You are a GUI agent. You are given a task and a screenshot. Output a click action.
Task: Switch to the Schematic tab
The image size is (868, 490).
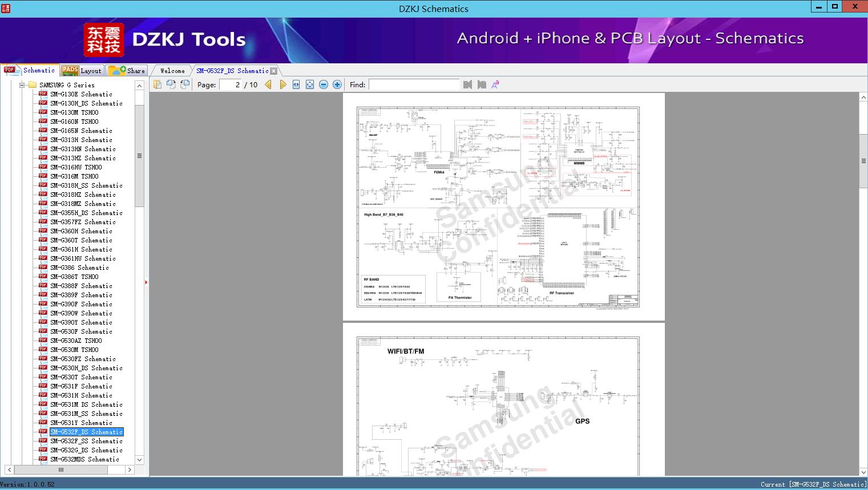pos(30,70)
